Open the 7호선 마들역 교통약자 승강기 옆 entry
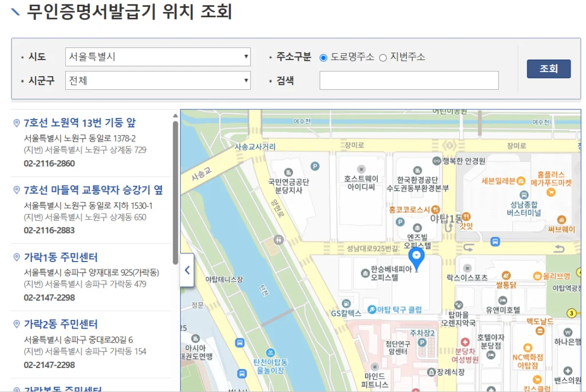Viewport: 586px width, 392px height. pyautogui.click(x=93, y=190)
